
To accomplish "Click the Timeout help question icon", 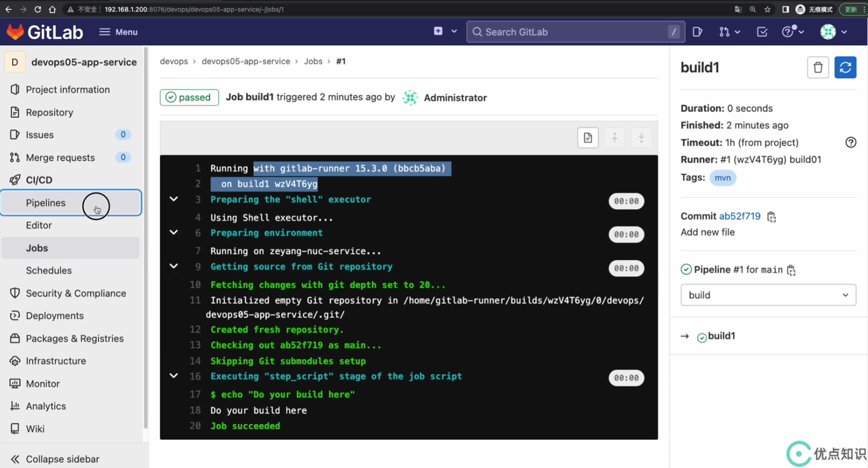I will [x=850, y=143].
